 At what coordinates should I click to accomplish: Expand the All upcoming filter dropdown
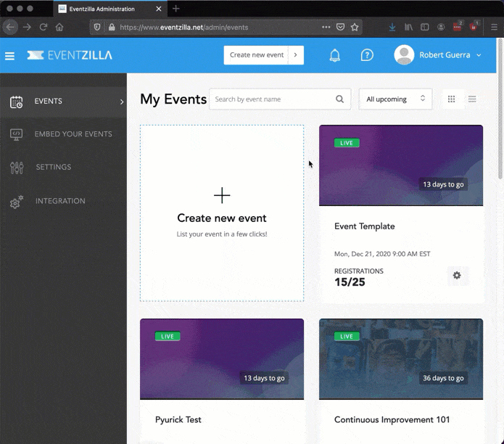pos(395,99)
